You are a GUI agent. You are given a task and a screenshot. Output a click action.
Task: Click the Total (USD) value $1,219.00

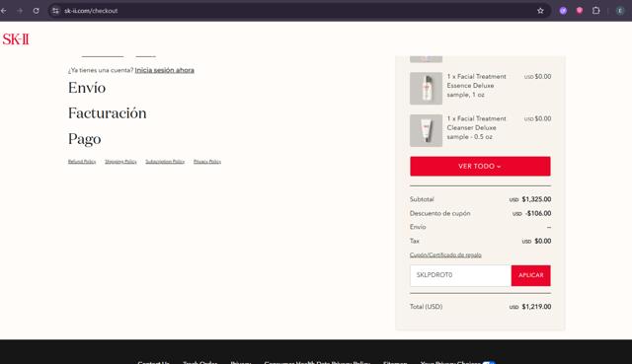pyautogui.click(x=536, y=307)
